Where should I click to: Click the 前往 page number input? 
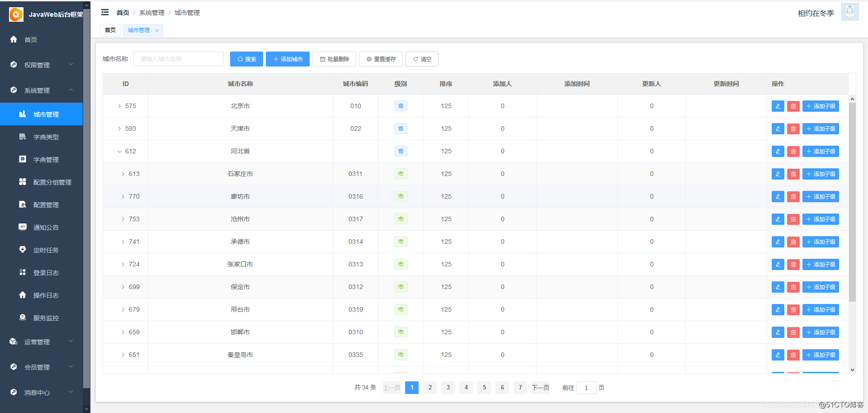tap(586, 388)
